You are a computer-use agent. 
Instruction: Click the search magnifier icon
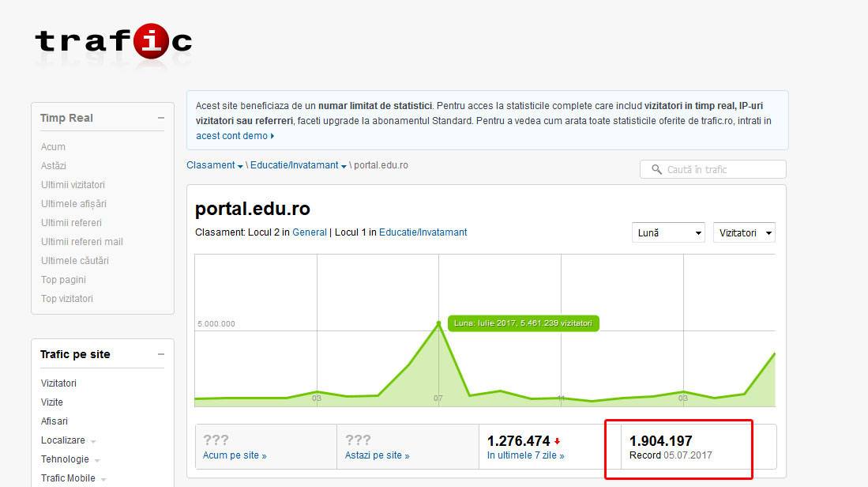(656, 169)
